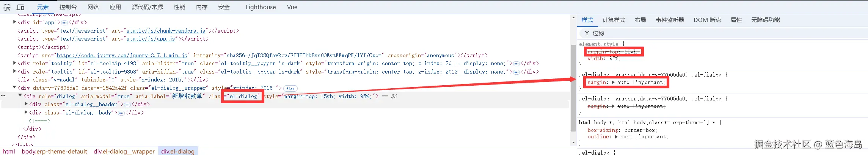Image resolution: width=868 pixels, height=155 pixels.
Task: Switch to the 应用 tab
Action: 115,7
